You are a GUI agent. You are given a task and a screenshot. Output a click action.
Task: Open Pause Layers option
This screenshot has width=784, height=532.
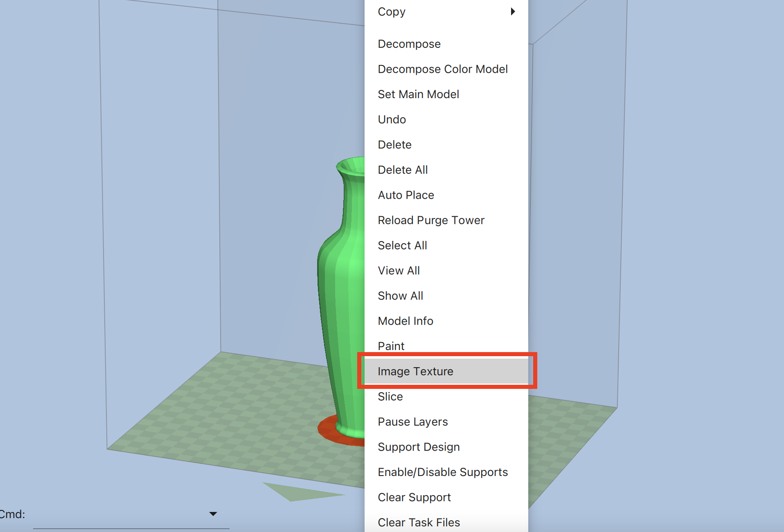coord(446,422)
